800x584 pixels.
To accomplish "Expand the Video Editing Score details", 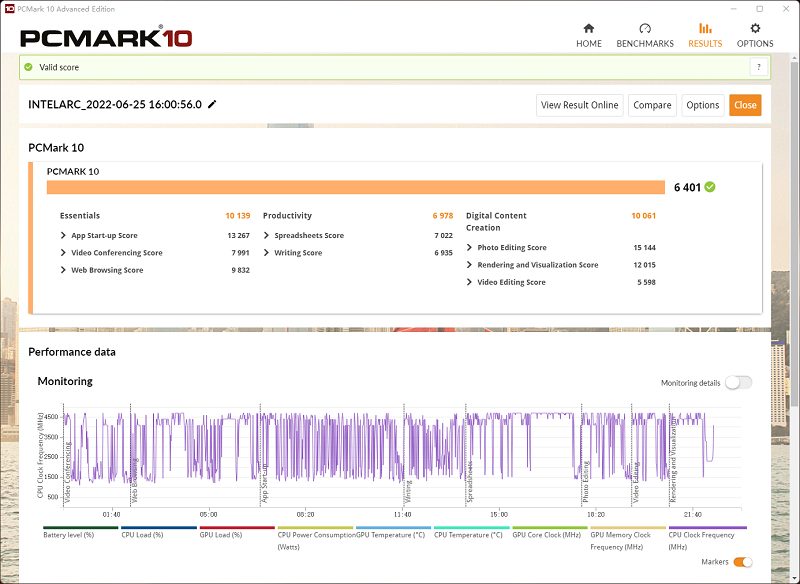I will 470,283.
